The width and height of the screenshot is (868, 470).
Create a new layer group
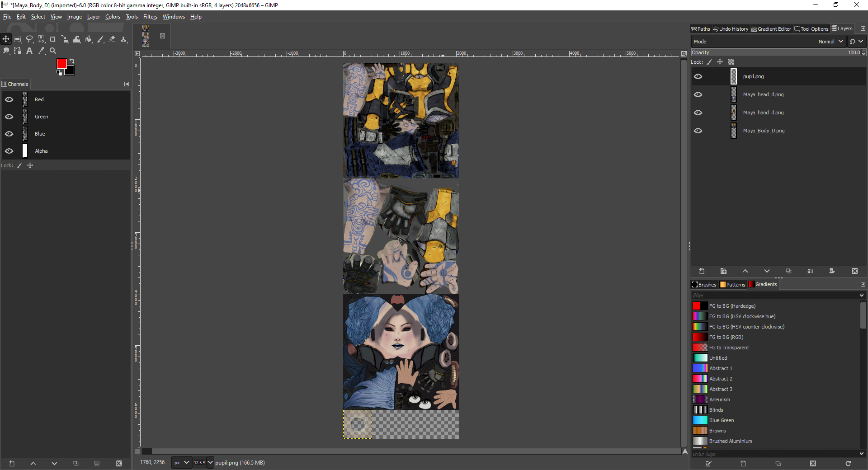tap(723, 271)
